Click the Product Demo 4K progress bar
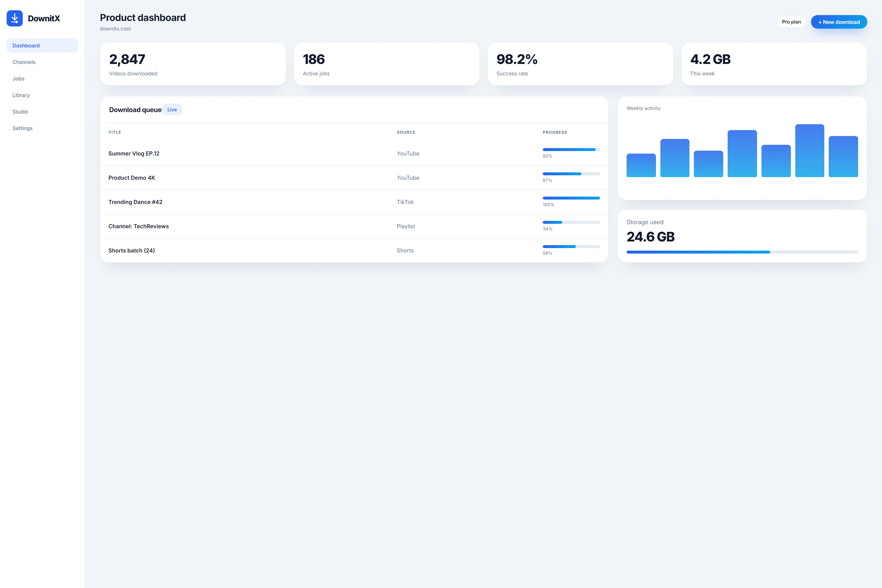Screen dimensions: 882x588 coord(571,174)
